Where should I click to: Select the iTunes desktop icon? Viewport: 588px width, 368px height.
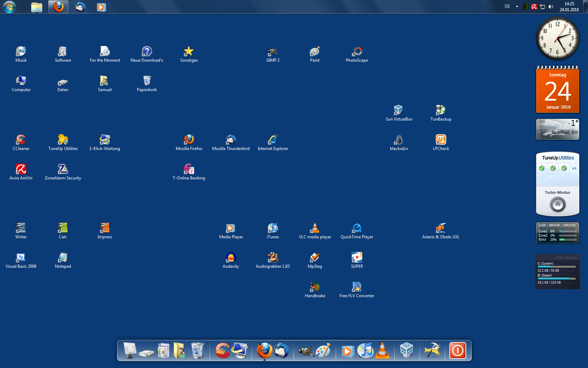click(273, 231)
